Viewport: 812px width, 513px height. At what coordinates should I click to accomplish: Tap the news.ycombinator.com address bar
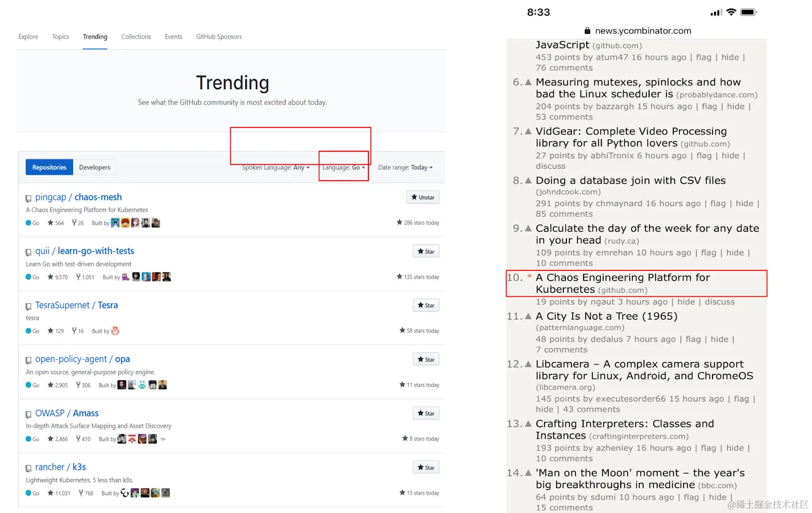(x=637, y=30)
